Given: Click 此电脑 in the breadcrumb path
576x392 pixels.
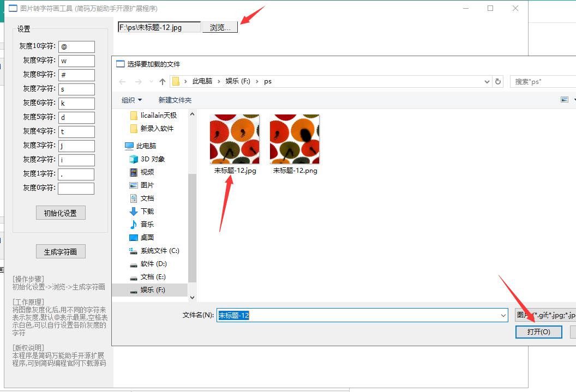Looking at the screenshot, I should click(x=203, y=81).
